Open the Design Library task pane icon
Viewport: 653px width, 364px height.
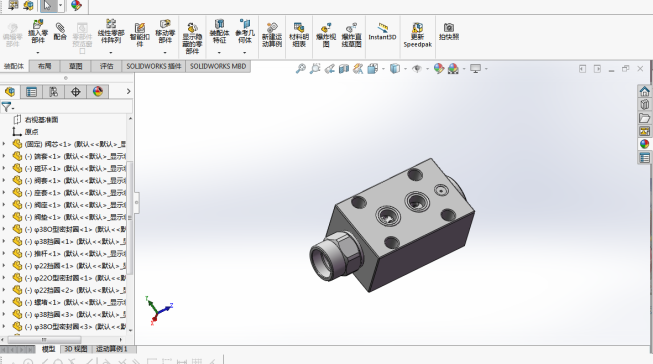[x=645, y=105]
